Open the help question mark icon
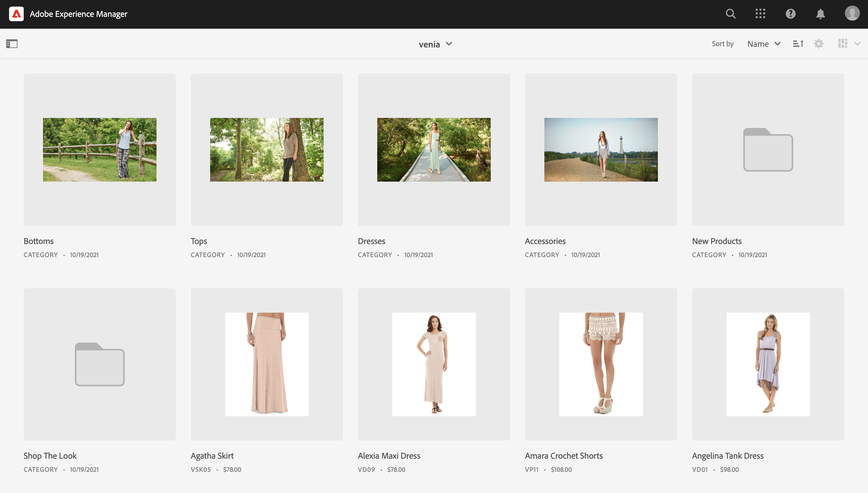This screenshot has width=868, height=493. tap(790, 14)
